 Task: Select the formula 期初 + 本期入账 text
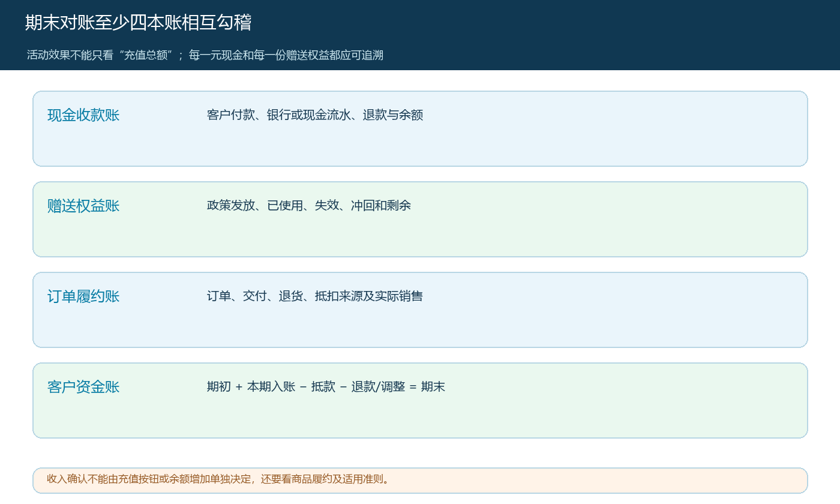pyautogui.click(x=326, y=386)
